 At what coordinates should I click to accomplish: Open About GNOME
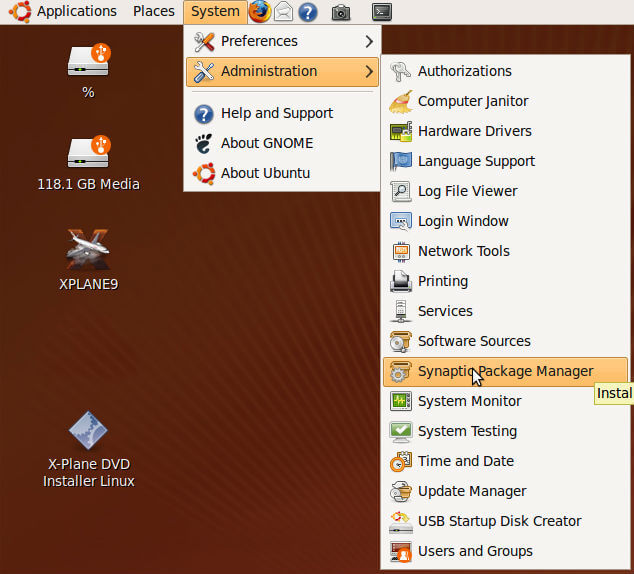pos(282,143)
